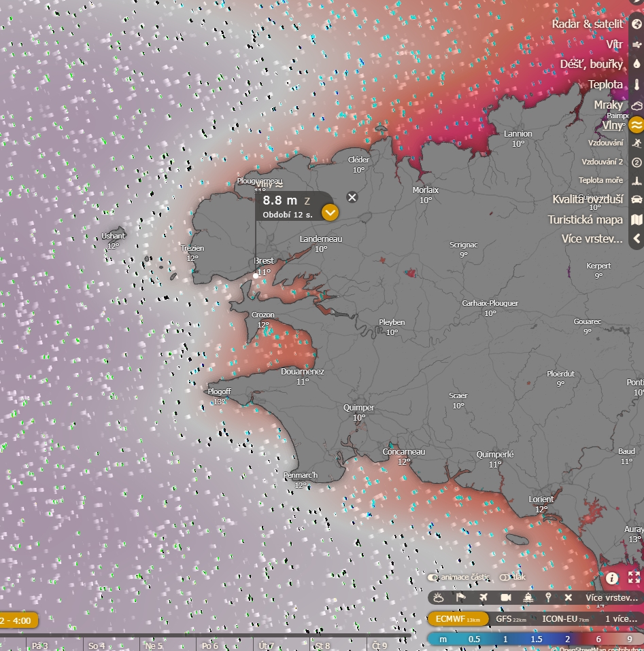Open the Déšť, bouřky raindrop layer

coord(637,64)
